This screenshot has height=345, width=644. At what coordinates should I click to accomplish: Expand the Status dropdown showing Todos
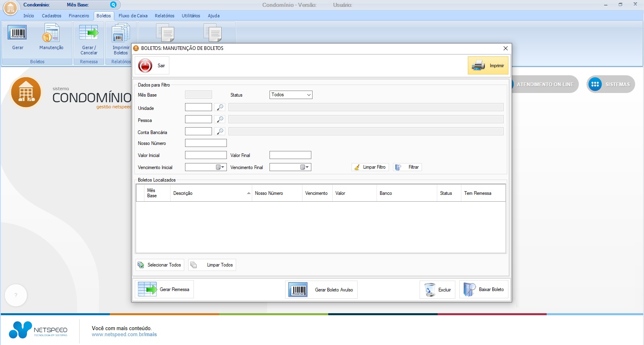coord(291,95)
